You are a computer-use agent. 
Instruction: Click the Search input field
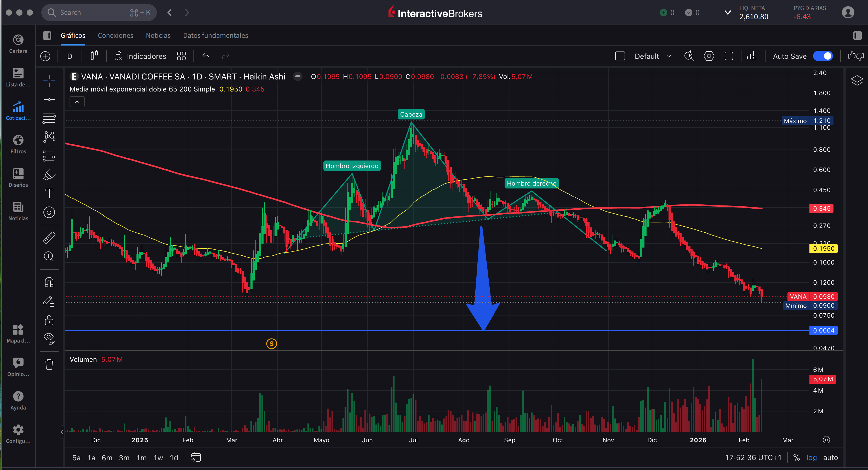coord(94,13)
